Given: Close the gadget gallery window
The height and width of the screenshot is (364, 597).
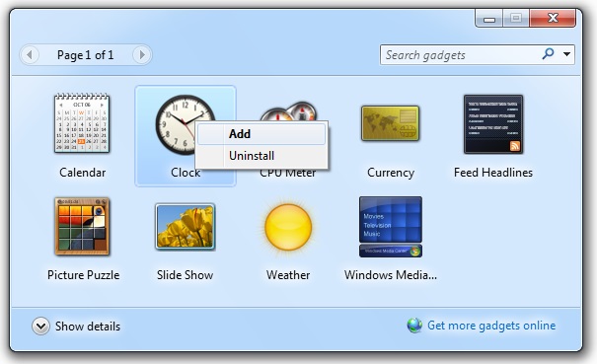Looking at the screenshot, I should coord(553,18).
